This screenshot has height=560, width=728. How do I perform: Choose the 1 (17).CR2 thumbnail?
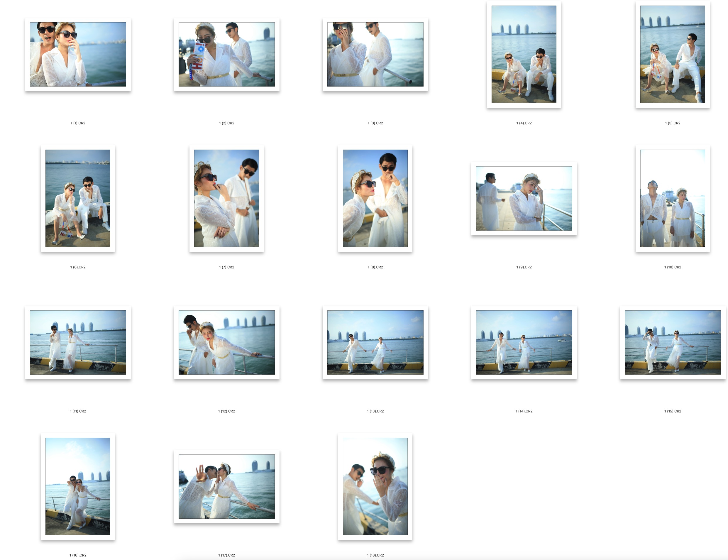point(226,486)
